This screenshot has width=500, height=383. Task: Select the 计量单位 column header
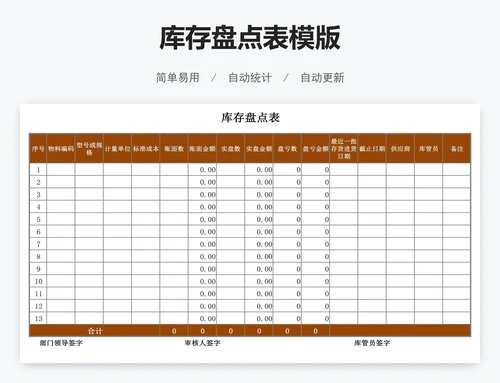117,149
